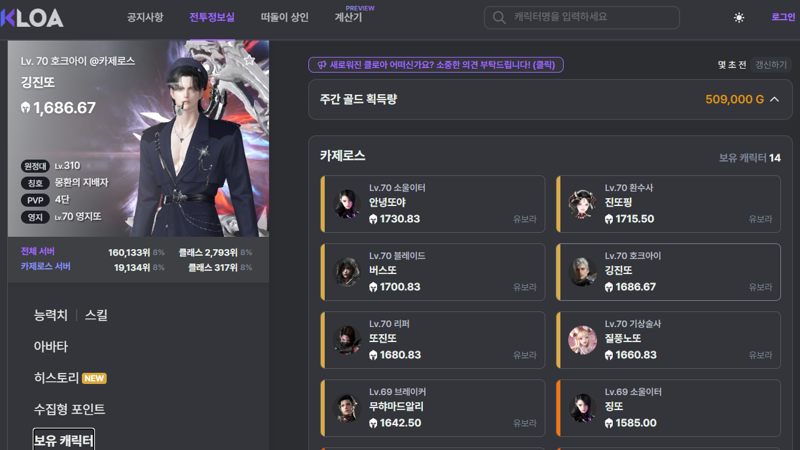
Task: Open the 공지사항 menu
Action: coord(145,17)
